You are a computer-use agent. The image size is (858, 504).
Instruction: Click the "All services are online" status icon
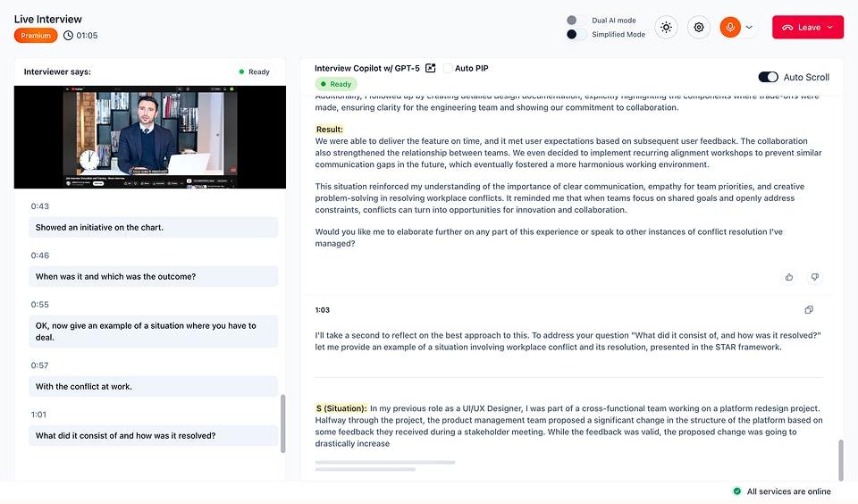[x=737, y=491]
